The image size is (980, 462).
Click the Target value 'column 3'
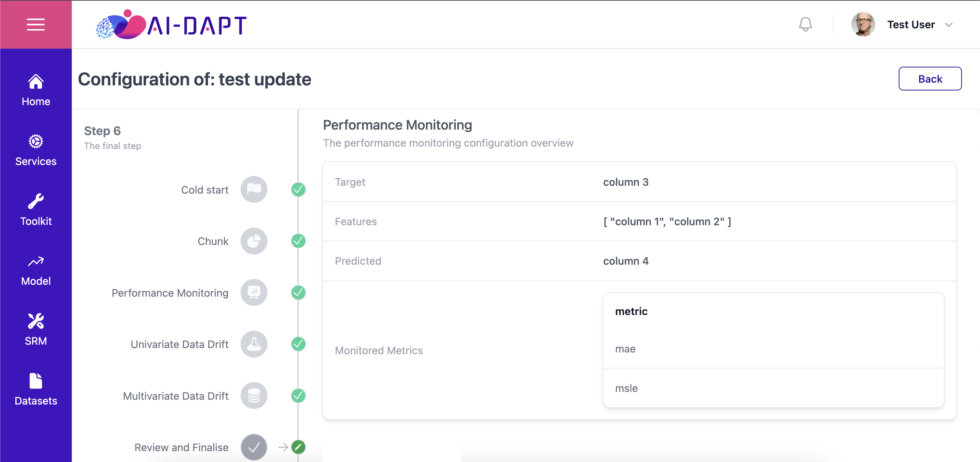point(625,182)
